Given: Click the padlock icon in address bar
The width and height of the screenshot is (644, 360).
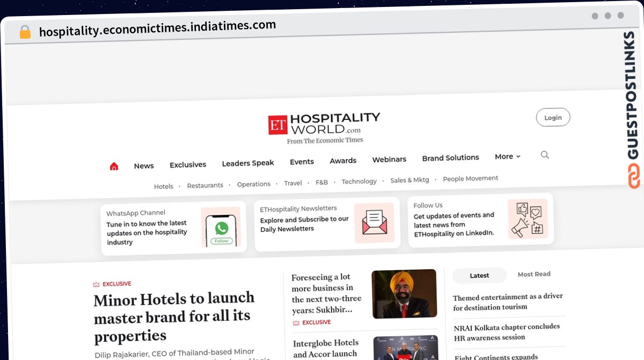Looking at the screenshot, I should coord(25,32).
